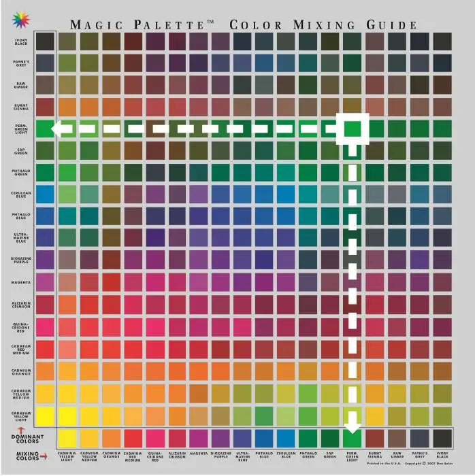Select the Dioxazine Purple dominant color swatch

point(45,260)
